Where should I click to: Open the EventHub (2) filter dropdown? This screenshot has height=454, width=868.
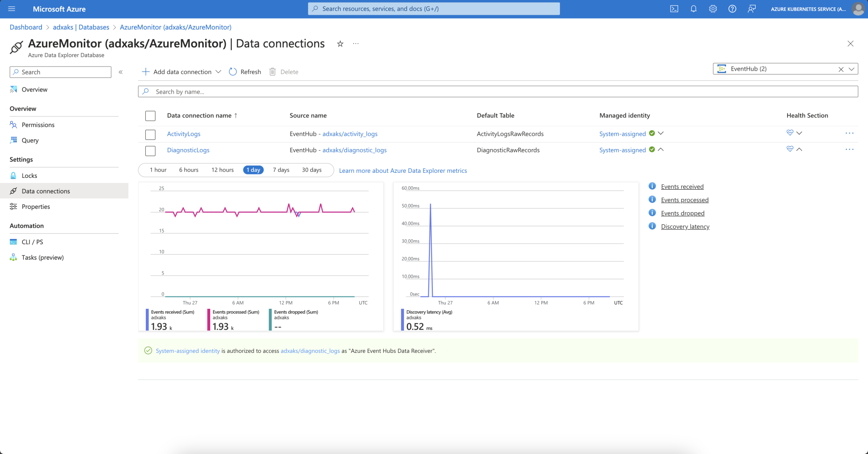click(851, 69)
